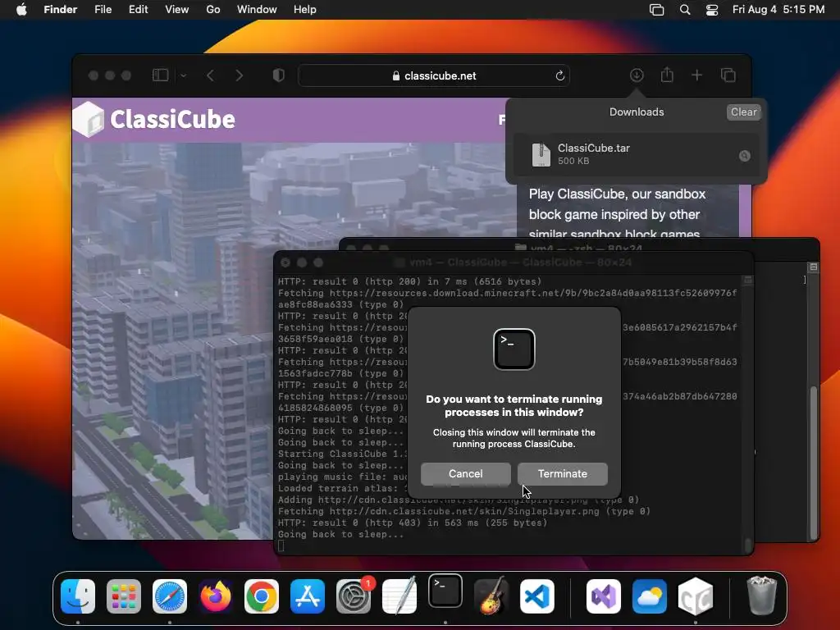
Task: Open Visual Studio from the Dock
Action: point(604,596)
